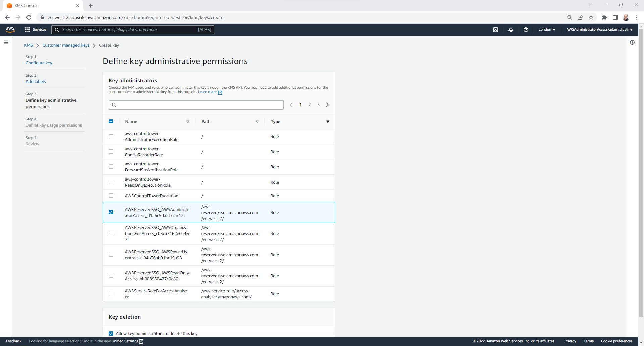
Task: Close the KMS Console tab
Action: click(x=78, y=6)
